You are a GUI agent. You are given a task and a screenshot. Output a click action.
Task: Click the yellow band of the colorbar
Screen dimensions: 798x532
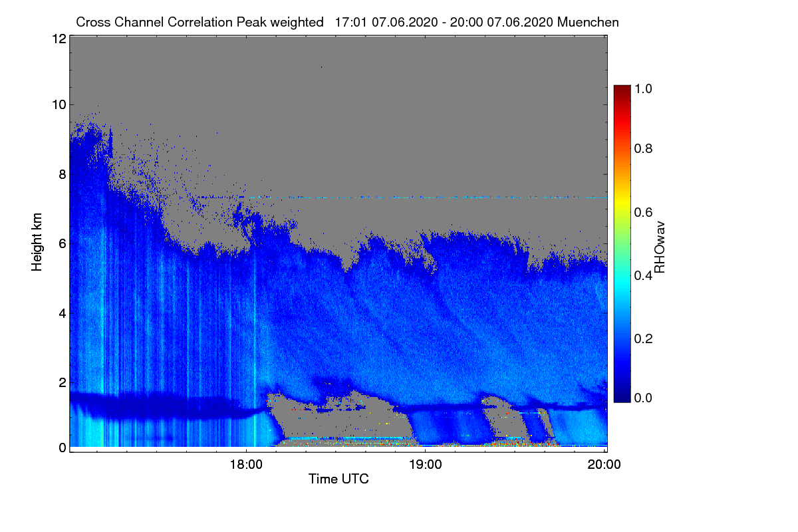click(x=622, y=205)
